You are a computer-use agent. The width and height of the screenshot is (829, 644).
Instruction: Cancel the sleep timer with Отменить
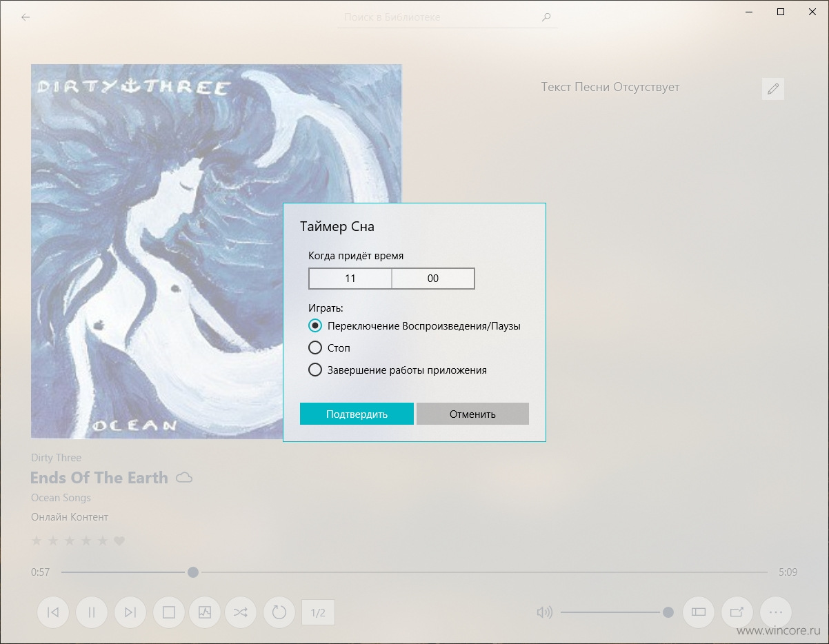pyautogui.click(x=472, y=414)
